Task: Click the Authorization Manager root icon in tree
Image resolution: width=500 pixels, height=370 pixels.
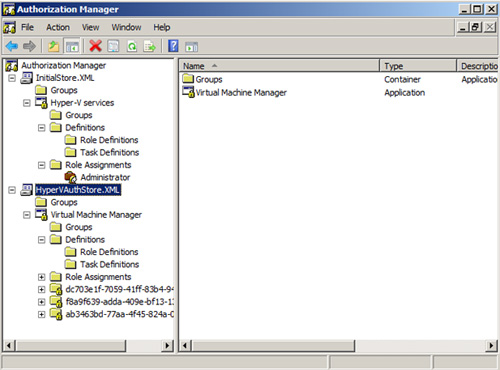Action: [11, 66]
